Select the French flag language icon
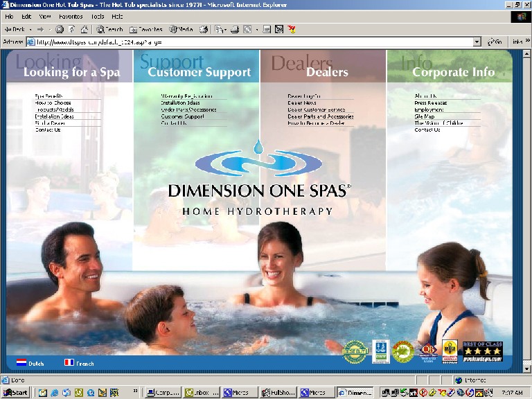 pyautogui.click(x=69, y=362)
